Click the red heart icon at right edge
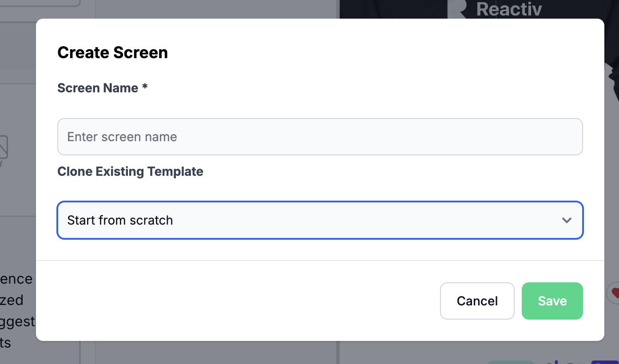This screenshot has width=619, height=364. point(615,293)
